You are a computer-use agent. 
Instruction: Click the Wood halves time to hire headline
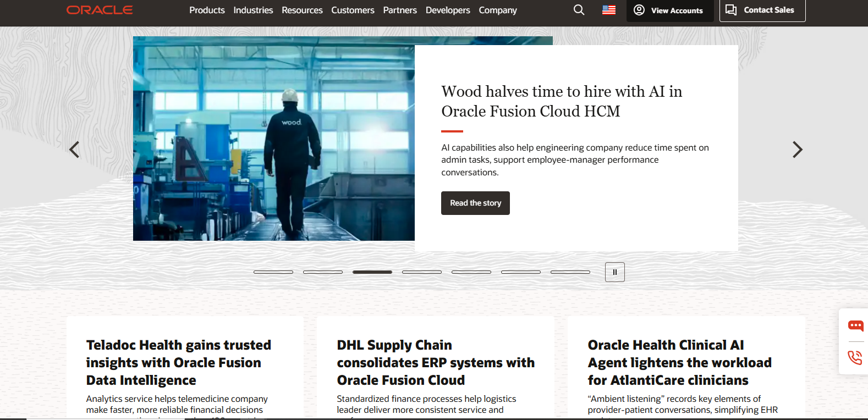[x=562, y=101]
